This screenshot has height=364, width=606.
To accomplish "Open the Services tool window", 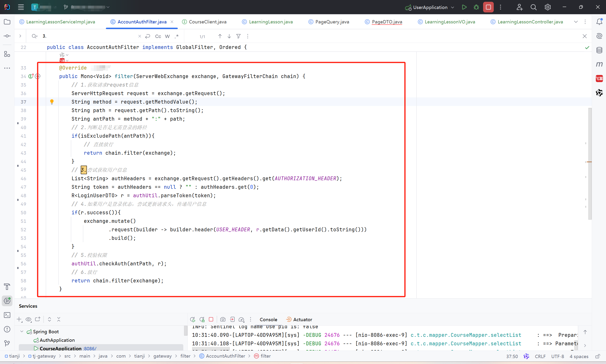I will click(x=7, y=301).
